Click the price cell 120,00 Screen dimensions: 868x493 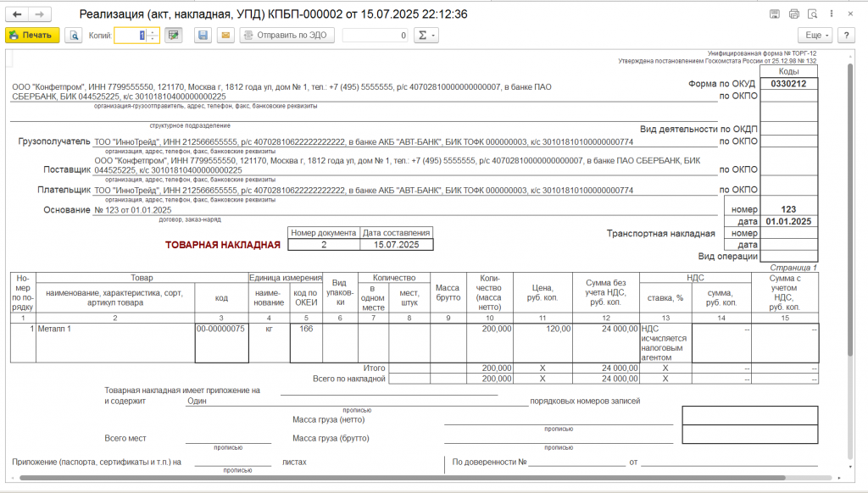click(542, 343)
